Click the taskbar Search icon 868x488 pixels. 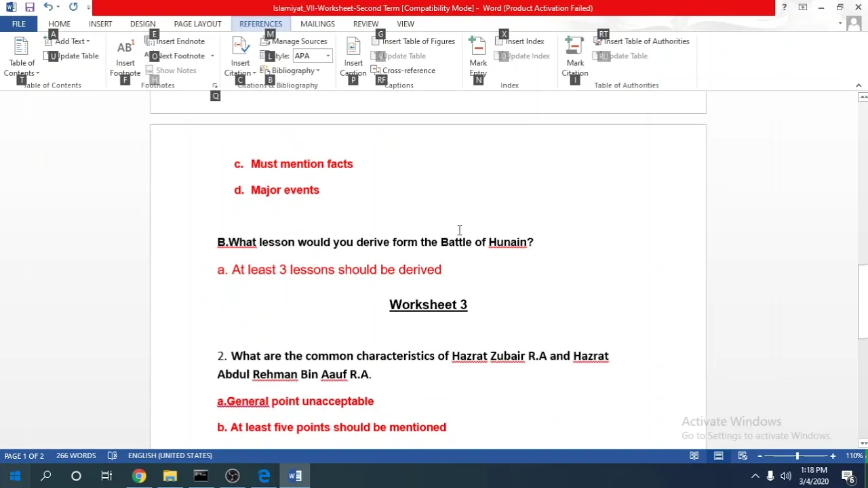point(46,476)
